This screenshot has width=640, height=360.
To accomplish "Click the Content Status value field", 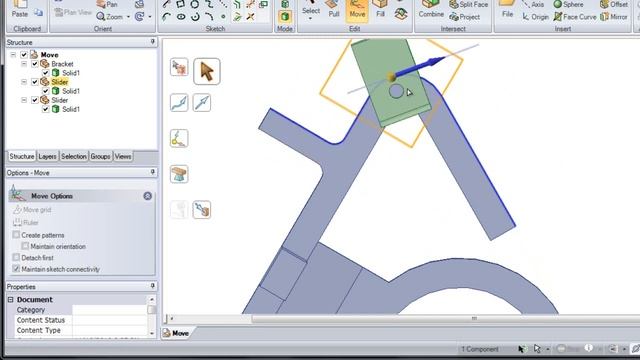I will point(109,320).
